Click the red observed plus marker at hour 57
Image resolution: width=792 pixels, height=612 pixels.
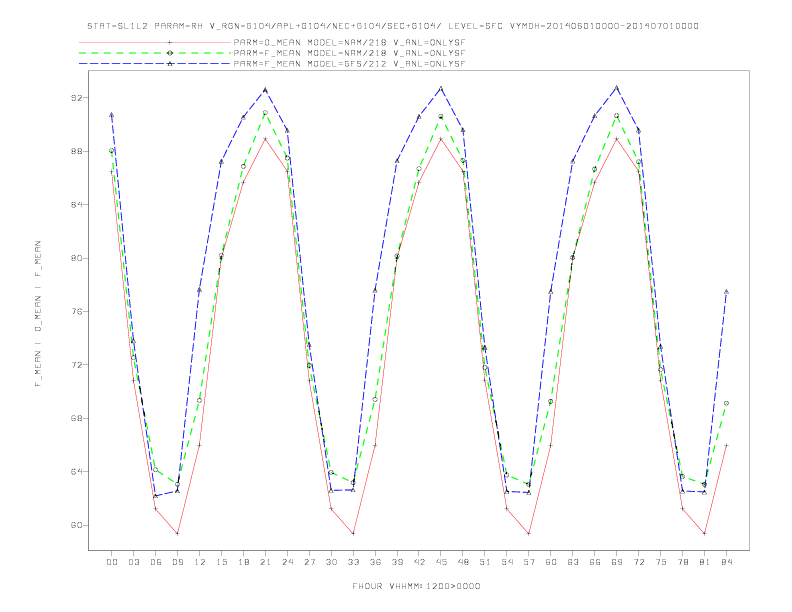[529, 533]
